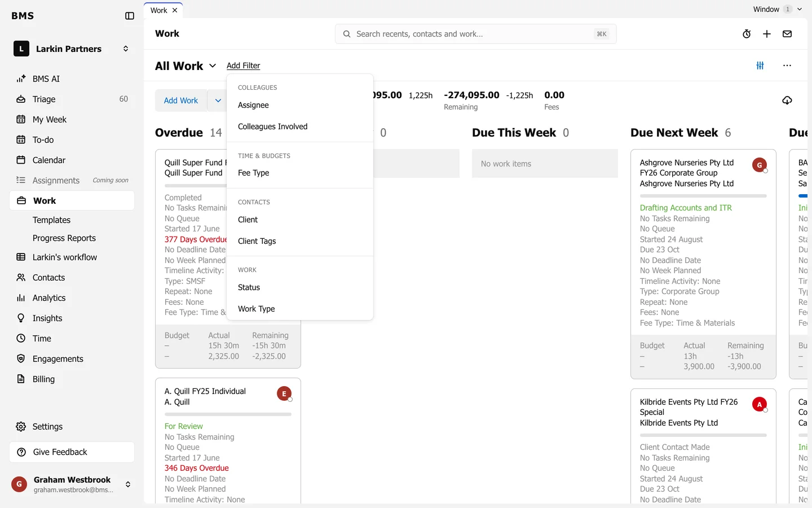Click the Give Feedback button
Image resolution: width=812 pixels, height=508 pixels.
click(72, 452)
